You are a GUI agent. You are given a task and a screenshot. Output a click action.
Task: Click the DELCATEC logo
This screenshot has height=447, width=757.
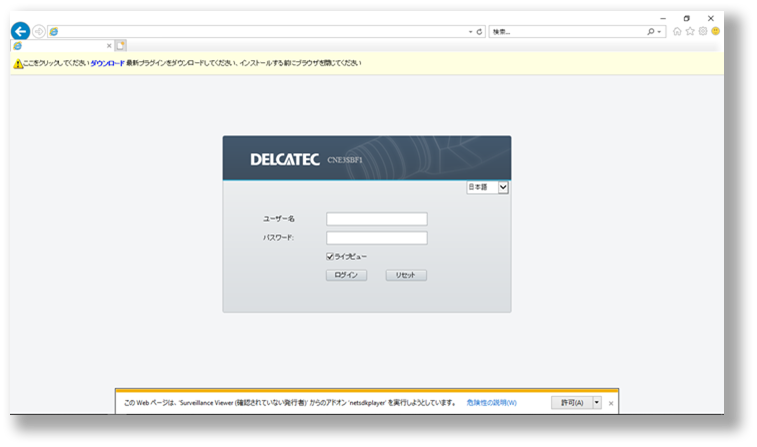(285, 160)
